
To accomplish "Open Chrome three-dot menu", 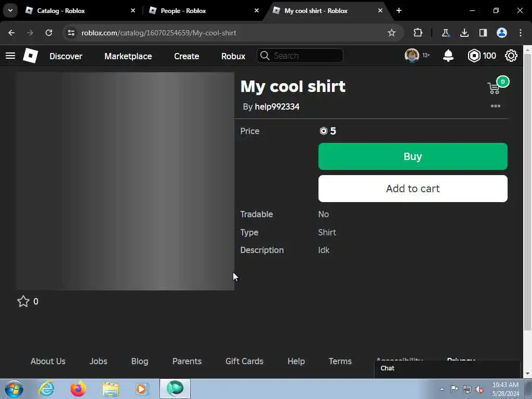I will (521, 33).
